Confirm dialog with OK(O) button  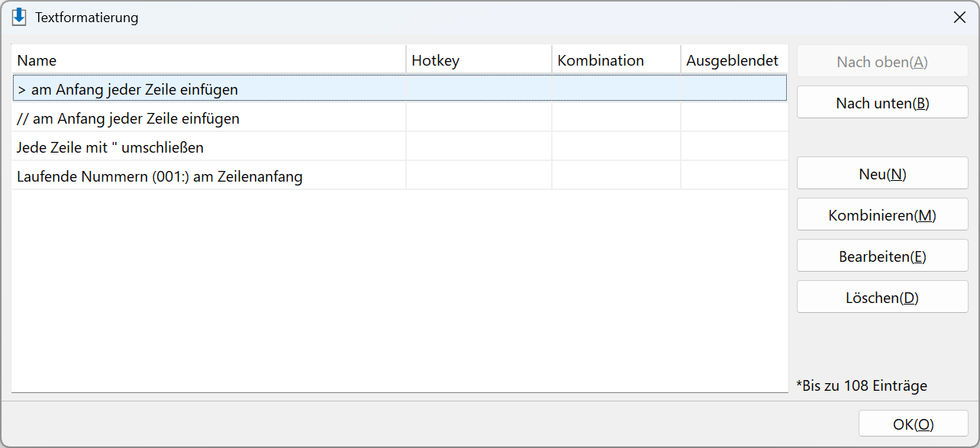click(914, 424)
